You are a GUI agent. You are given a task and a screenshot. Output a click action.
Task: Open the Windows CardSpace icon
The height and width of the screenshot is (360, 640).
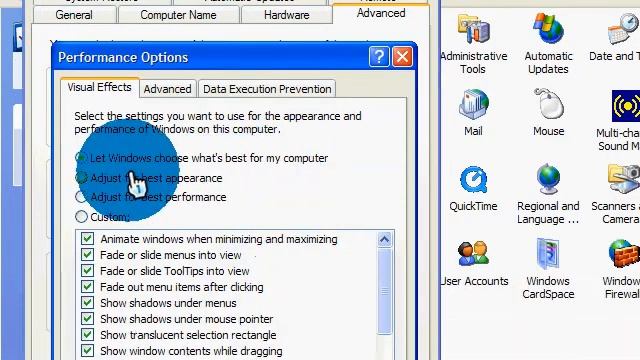548,254
